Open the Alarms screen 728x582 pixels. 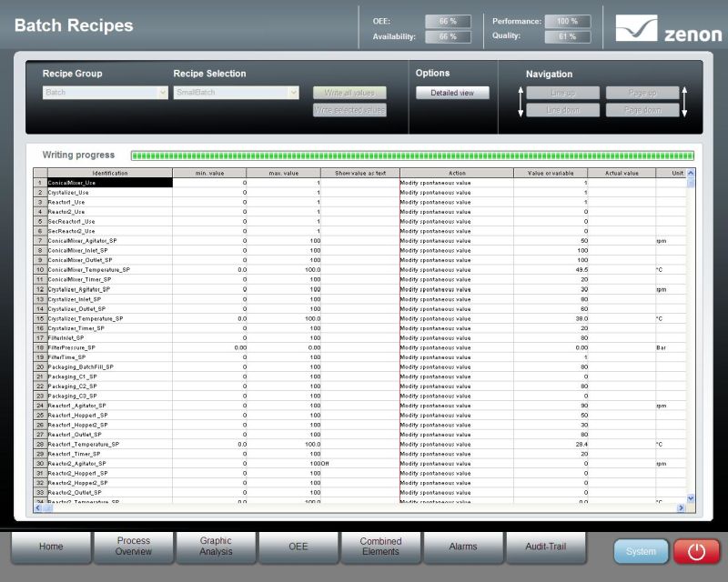(x=463, y=547)
